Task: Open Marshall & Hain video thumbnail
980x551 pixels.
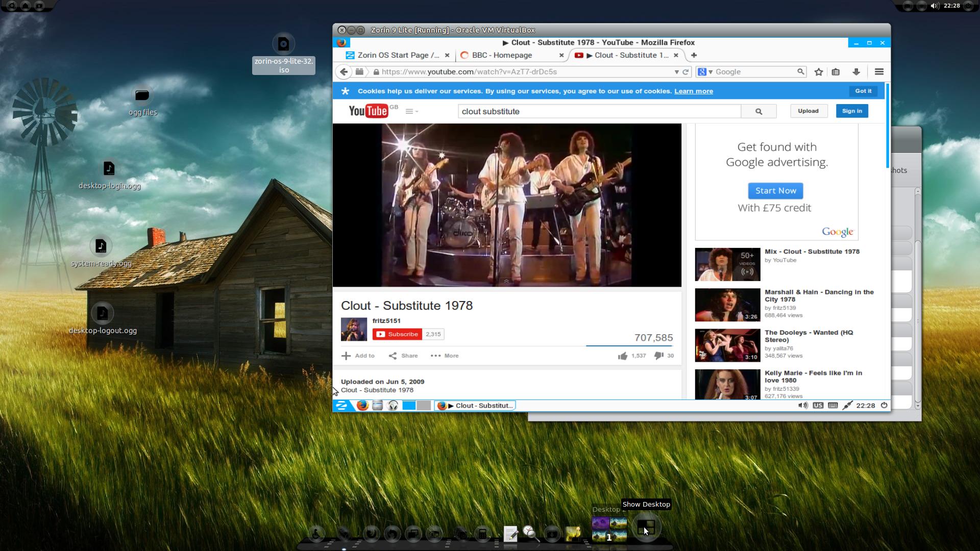Action: pos(727,305)
